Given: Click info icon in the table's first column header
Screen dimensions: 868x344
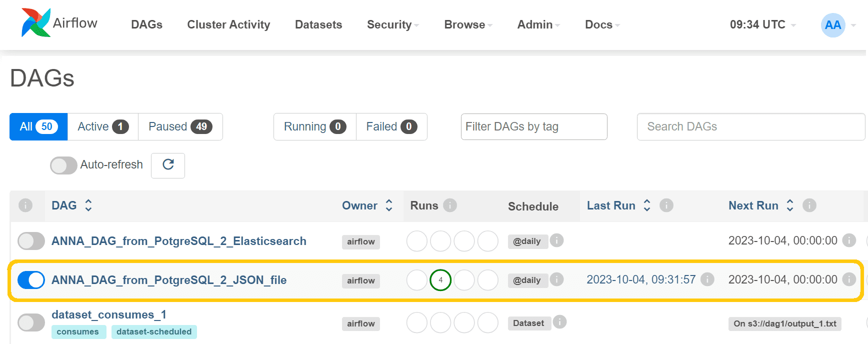Looking at the screenshot, I should pos(25,205).
